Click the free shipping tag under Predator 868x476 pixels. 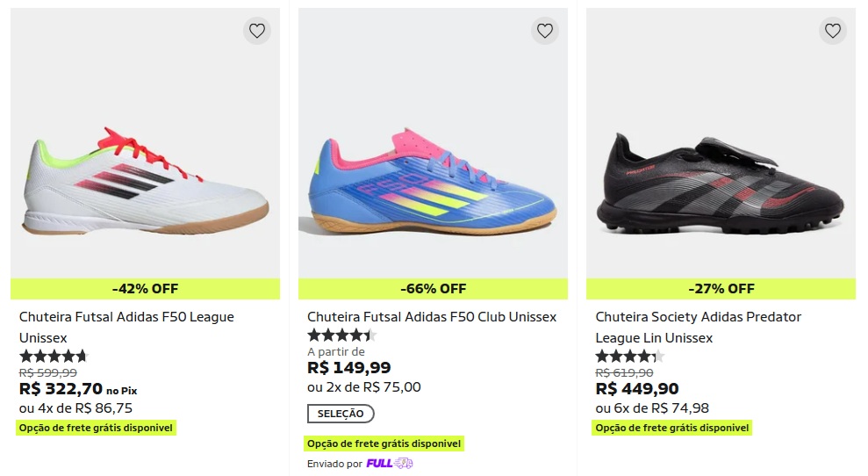(673, 428)
